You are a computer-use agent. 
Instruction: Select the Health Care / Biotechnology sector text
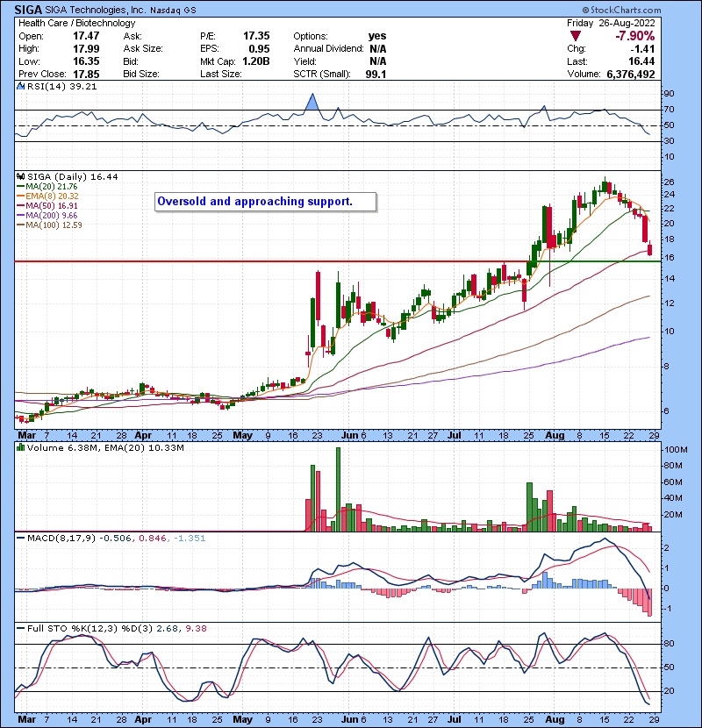(77, 23)
